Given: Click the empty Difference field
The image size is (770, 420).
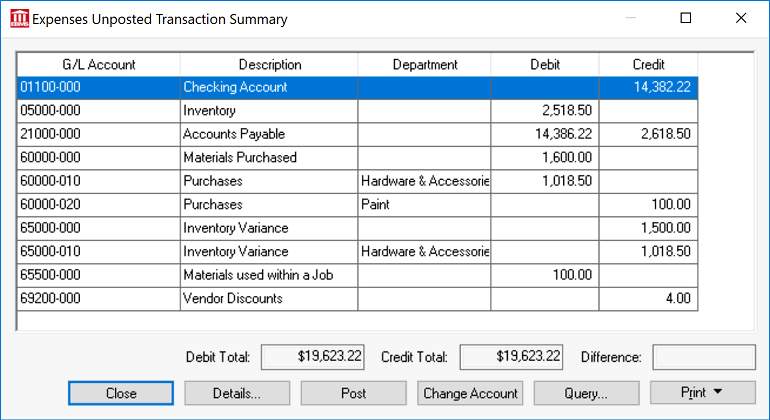Looking at the screenshot, I should point(704,357).
